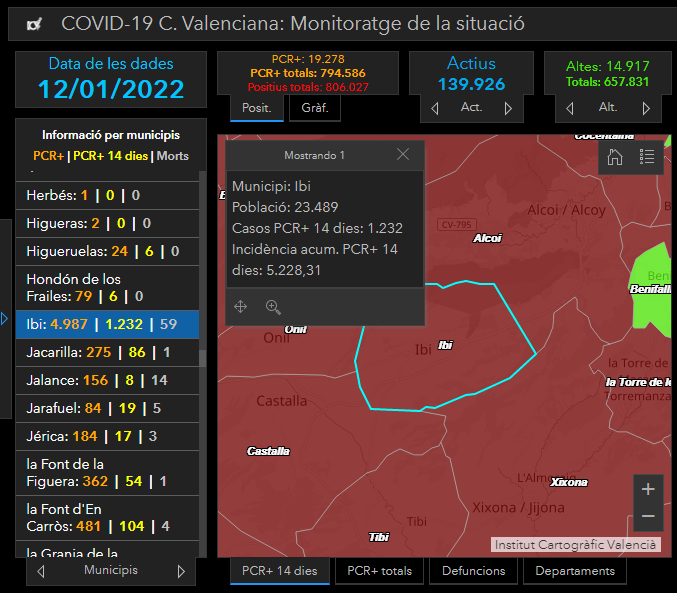Click the Xixona label on the map

tap(569, 482)
